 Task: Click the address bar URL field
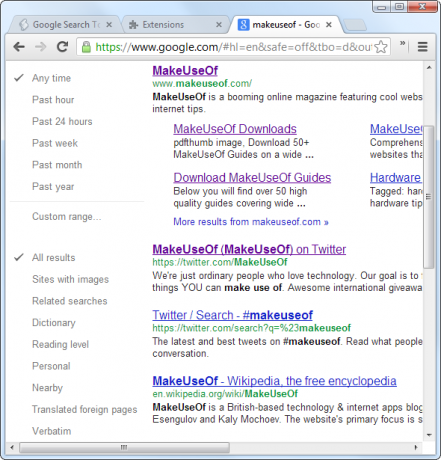(x=233, y=47)
